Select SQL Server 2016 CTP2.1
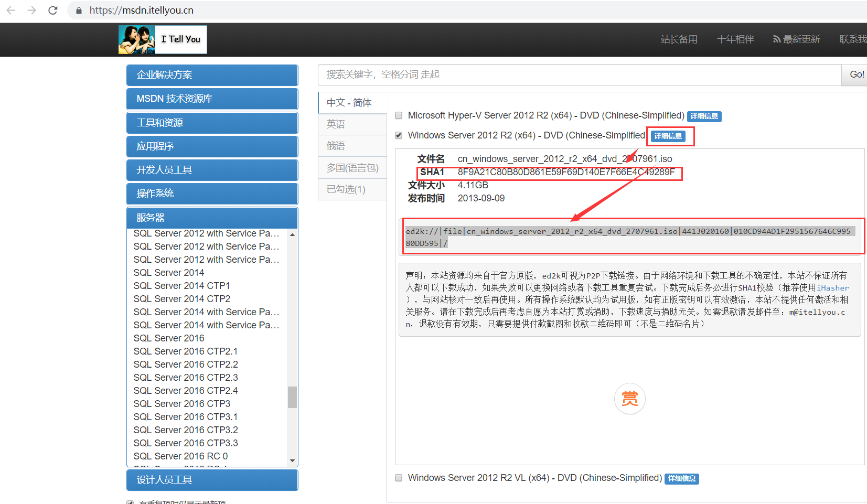Image resolution: width=867 pixels, height=504 pixels. tap(186, 351)
